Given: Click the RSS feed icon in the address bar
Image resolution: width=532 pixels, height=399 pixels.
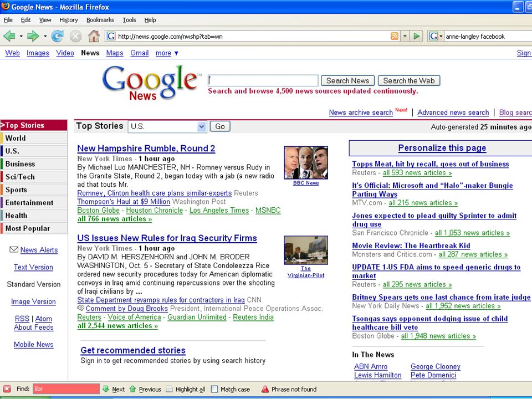Looking at the screenshot, I should (394, 36).
